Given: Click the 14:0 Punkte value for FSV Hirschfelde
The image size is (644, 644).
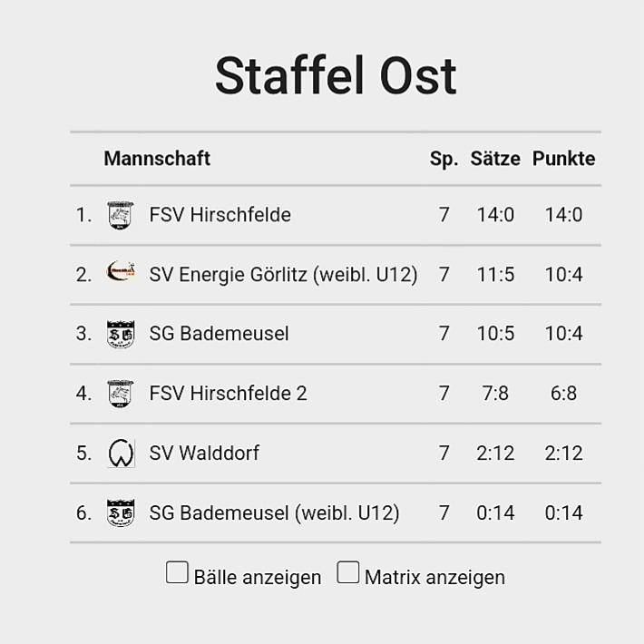Looking at the screenshot, I should coord(563,215).
